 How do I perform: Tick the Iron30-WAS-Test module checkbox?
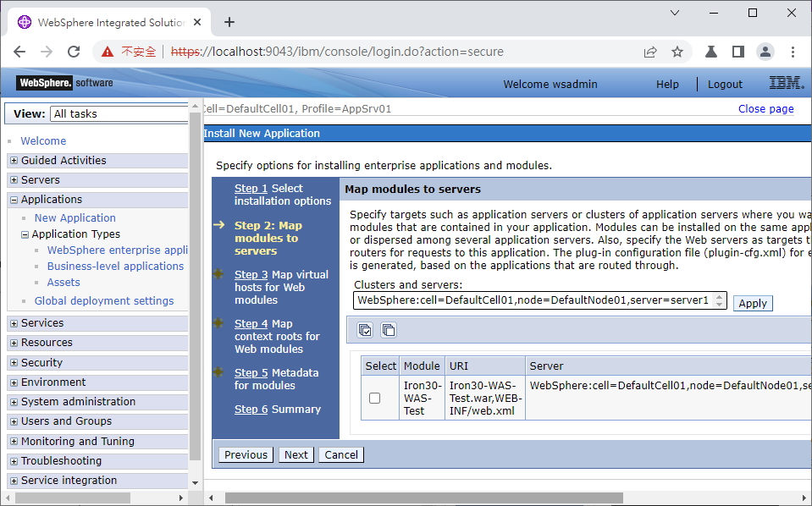pos(374,398)
